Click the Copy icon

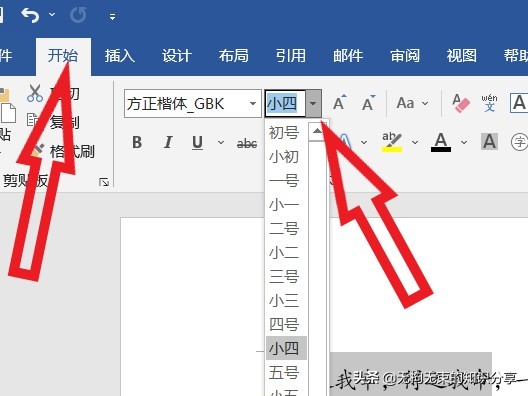tap(33, 120)
